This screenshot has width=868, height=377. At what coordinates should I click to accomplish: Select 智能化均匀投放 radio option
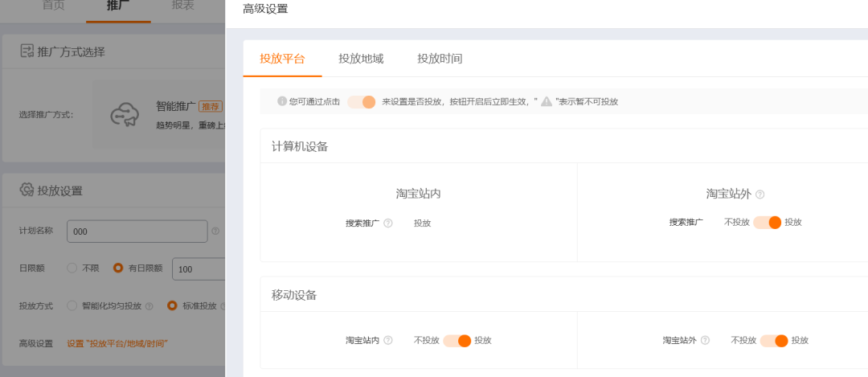72,306
